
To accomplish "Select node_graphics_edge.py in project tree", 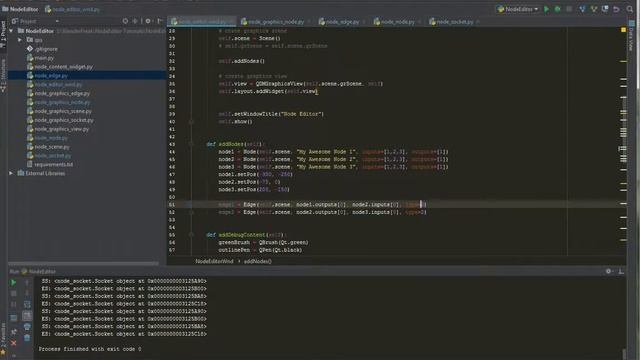I will point(62,93).
